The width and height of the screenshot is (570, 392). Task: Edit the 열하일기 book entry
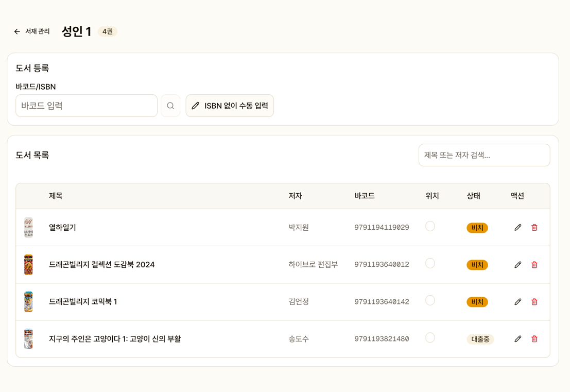click(x=517, y=228)
